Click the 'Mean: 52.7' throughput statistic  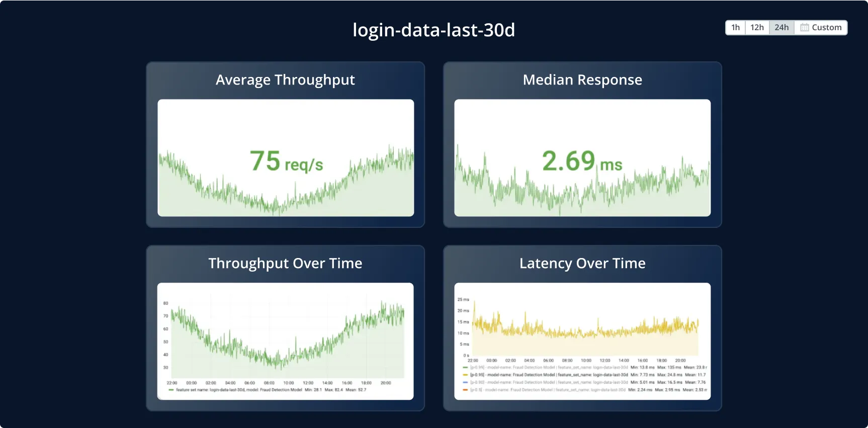pyautogui.click(x=356, y=390)
